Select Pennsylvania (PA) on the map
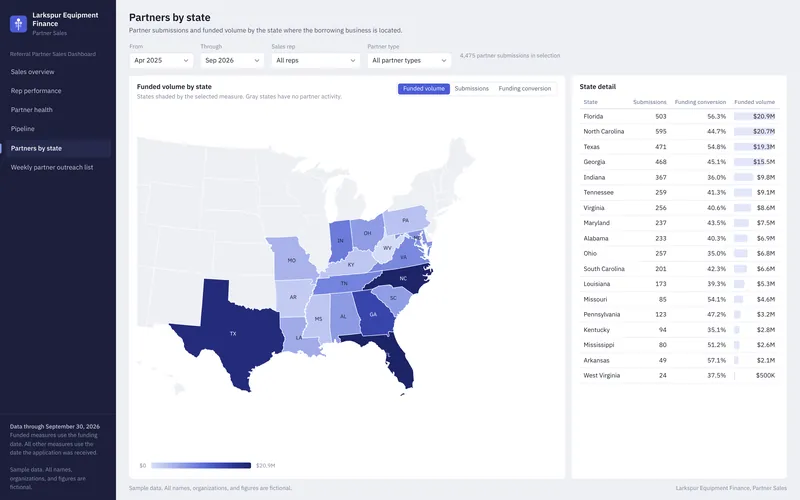The image size is (800, 500). [405, 220]
